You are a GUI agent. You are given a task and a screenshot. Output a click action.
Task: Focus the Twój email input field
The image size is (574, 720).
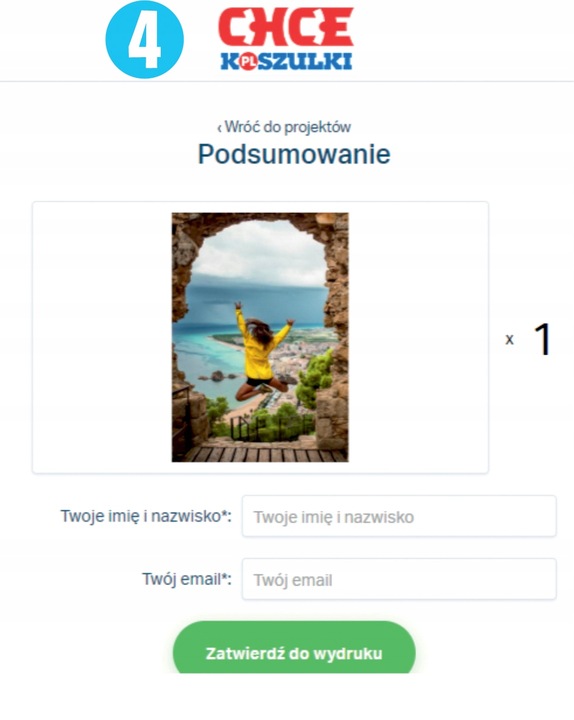pos(399,579)
